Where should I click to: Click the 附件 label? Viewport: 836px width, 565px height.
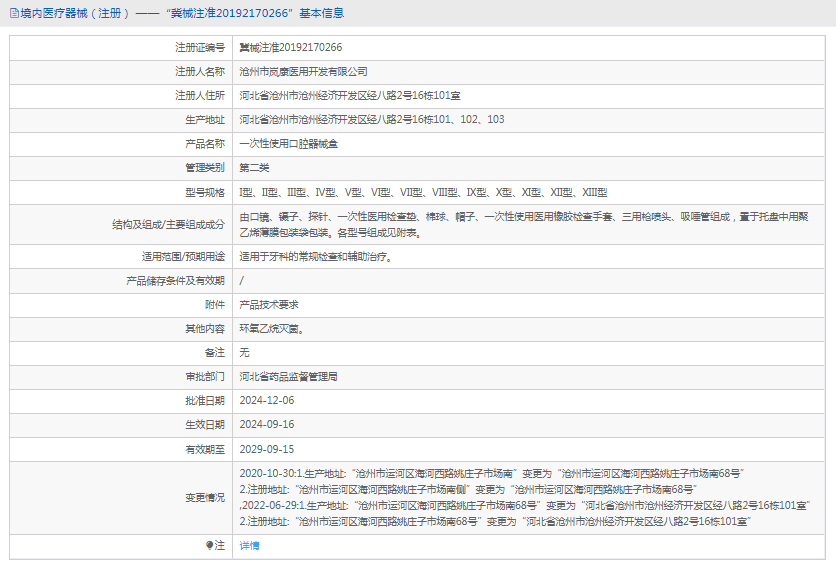pos(215,304)
